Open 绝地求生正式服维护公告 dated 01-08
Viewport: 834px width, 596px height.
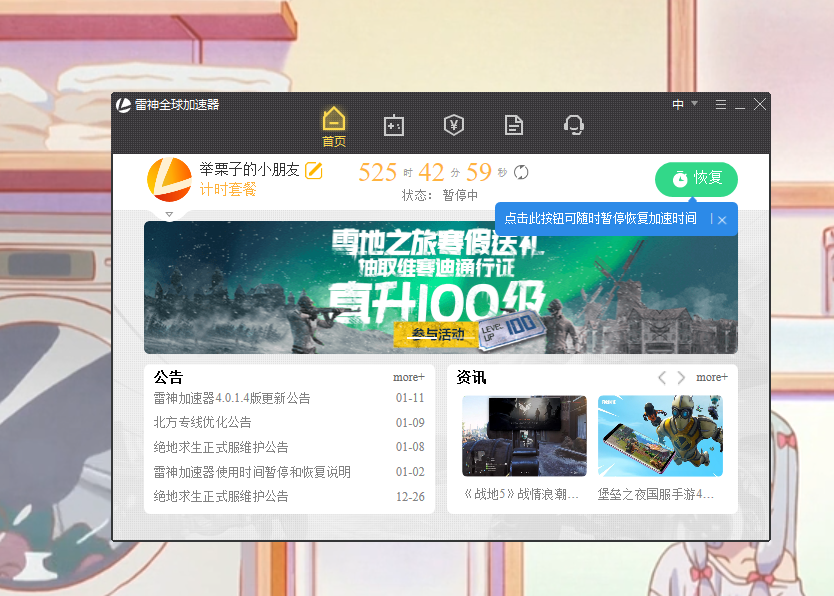click(x=221, y=447)
